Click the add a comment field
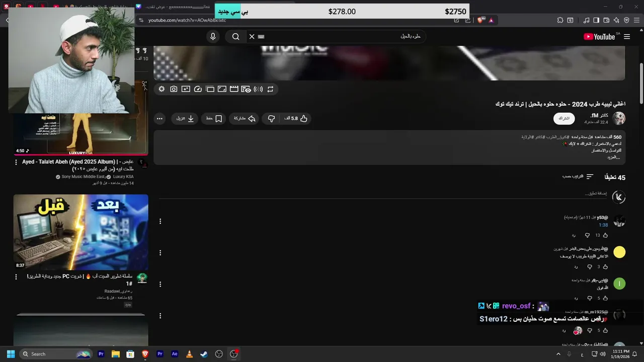644x362 pixels. 383,194
